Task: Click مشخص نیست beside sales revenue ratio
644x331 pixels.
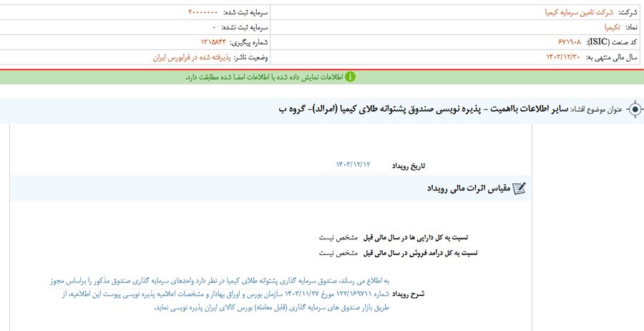Action: (x=337, y=252)
